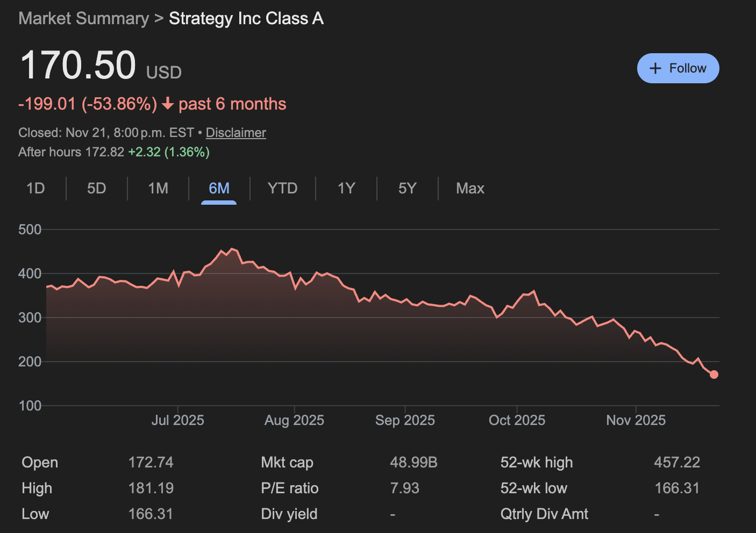This screenshot has height=533, width=756.
Task: Show the 1M chart range
Action: [158, 189]
